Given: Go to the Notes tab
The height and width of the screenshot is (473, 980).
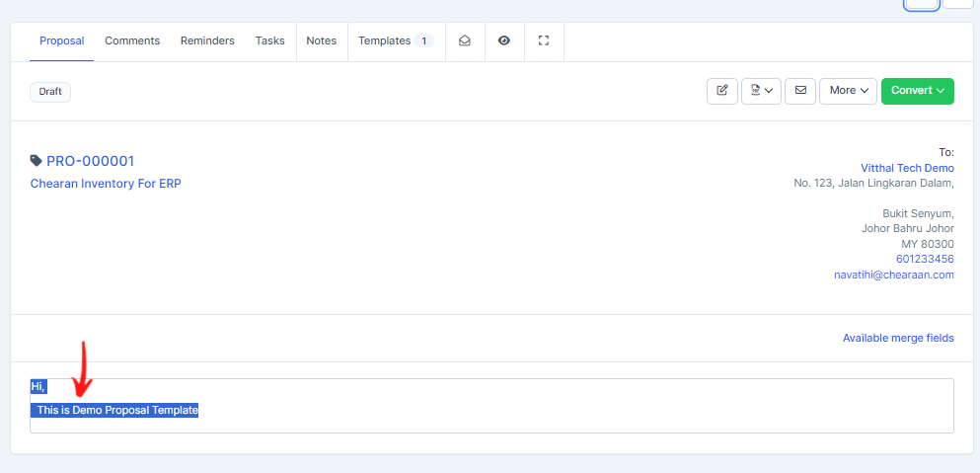Looking at the screenshot, I should pos(322,41).
